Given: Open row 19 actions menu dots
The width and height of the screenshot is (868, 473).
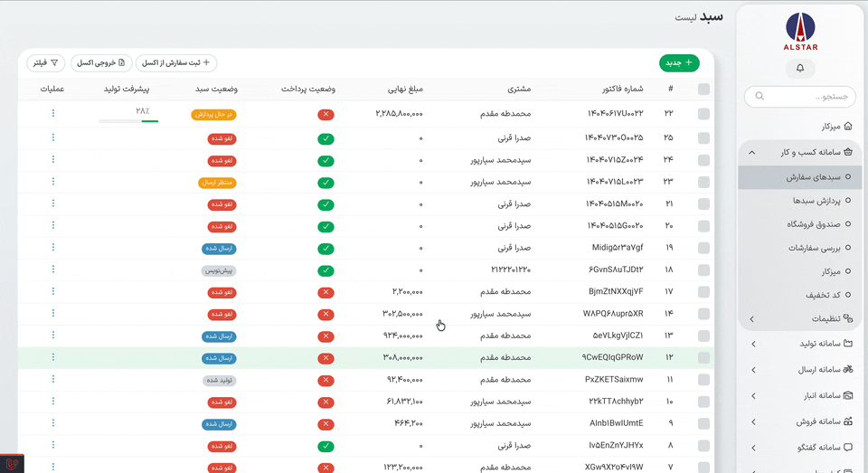Looking at the screenshot, I should [53, 247].
